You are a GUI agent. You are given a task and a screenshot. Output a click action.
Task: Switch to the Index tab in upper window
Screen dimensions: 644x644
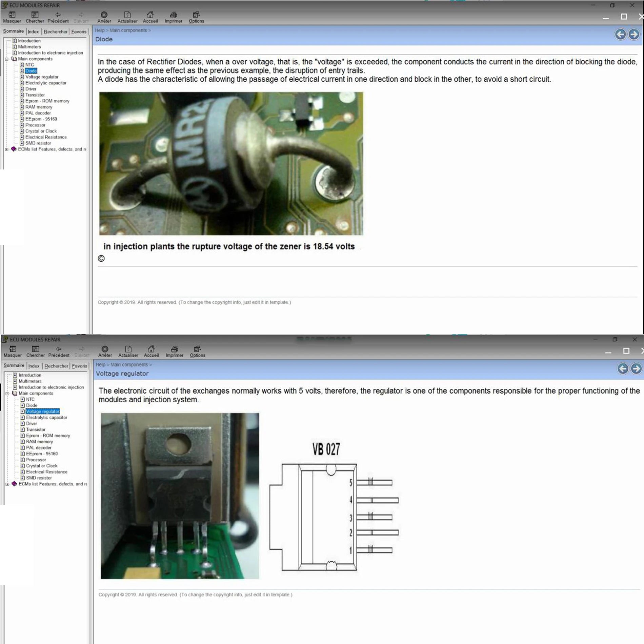33,32
